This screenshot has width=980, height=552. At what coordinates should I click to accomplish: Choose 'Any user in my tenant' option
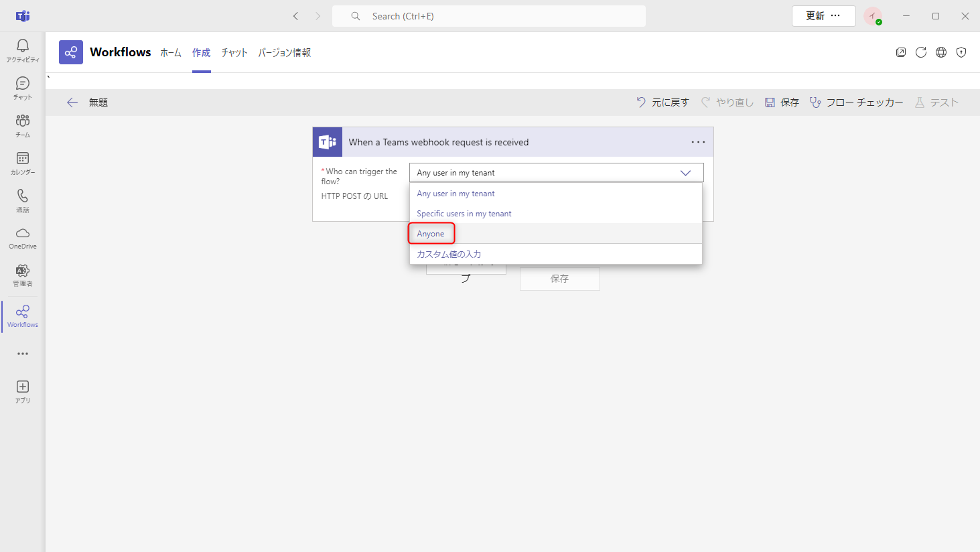[x=556, y=194]
